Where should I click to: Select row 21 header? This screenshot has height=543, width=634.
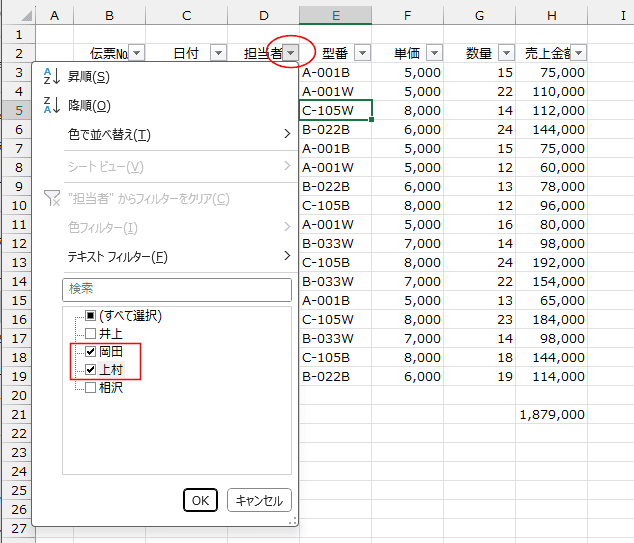[19, 414]
